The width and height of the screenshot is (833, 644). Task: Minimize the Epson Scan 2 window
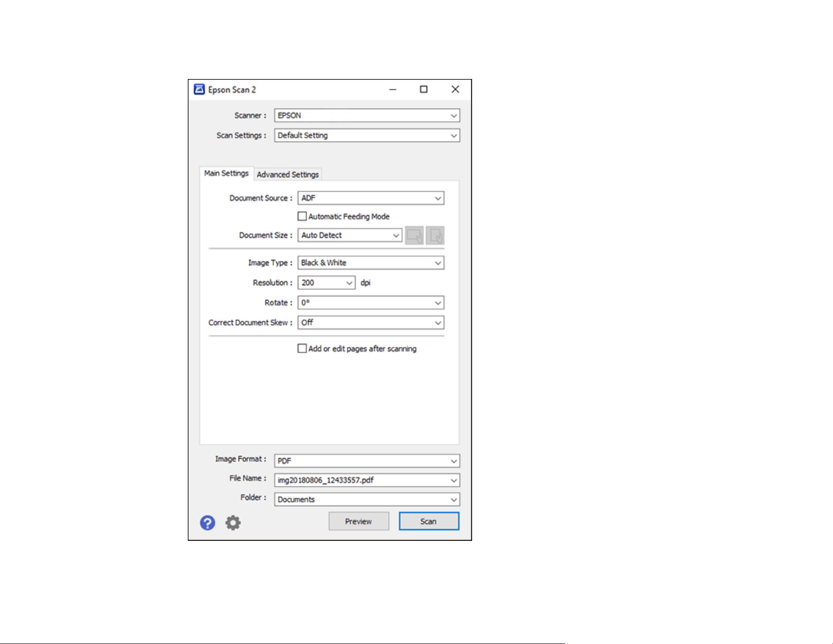[x=393, y=89]
